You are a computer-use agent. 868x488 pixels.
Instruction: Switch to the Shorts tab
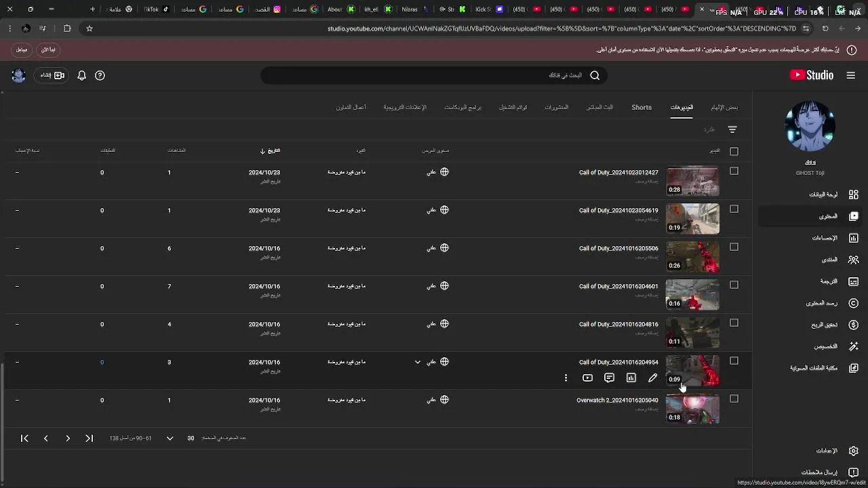click(642, 107)
